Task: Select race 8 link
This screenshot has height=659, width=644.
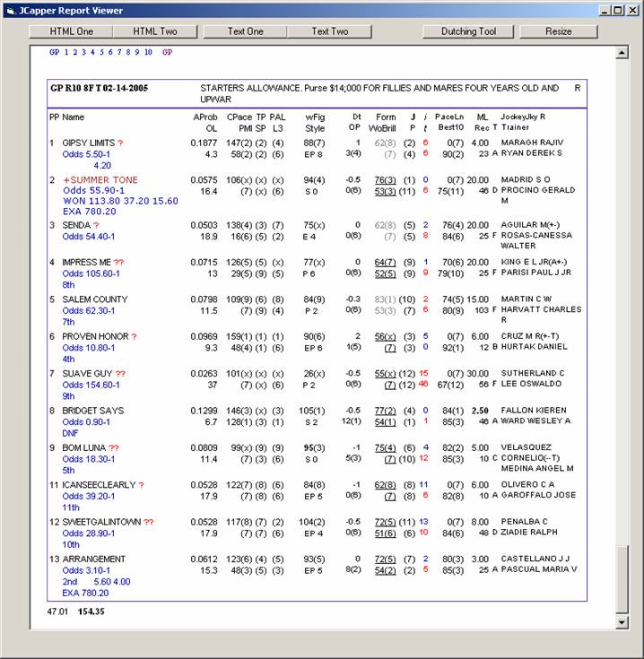Action: click(127, 52)
